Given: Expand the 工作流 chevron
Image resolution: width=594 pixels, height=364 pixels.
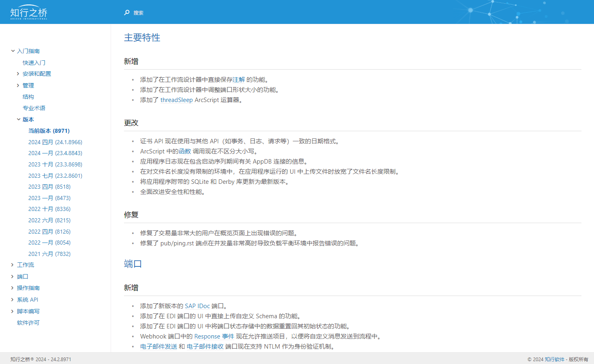Looking at the screenshot, I should [x=13, y=265].
